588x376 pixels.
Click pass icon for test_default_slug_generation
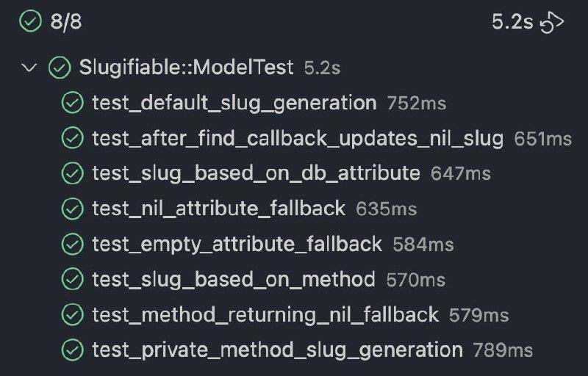[72, 104]
